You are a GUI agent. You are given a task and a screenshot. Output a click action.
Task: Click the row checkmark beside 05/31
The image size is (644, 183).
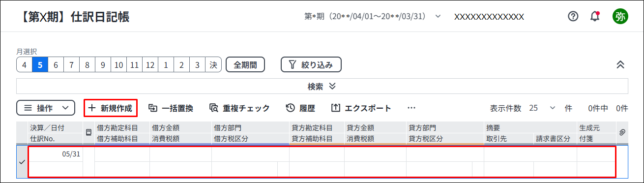pyautogui.click(x=22, y=162)
